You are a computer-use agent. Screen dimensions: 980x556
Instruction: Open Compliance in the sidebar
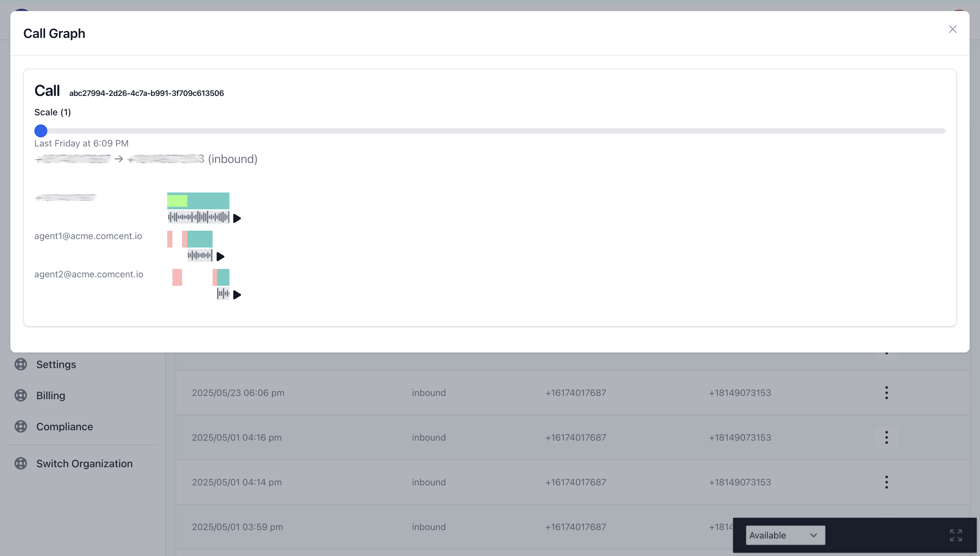(x=64, y=426)
